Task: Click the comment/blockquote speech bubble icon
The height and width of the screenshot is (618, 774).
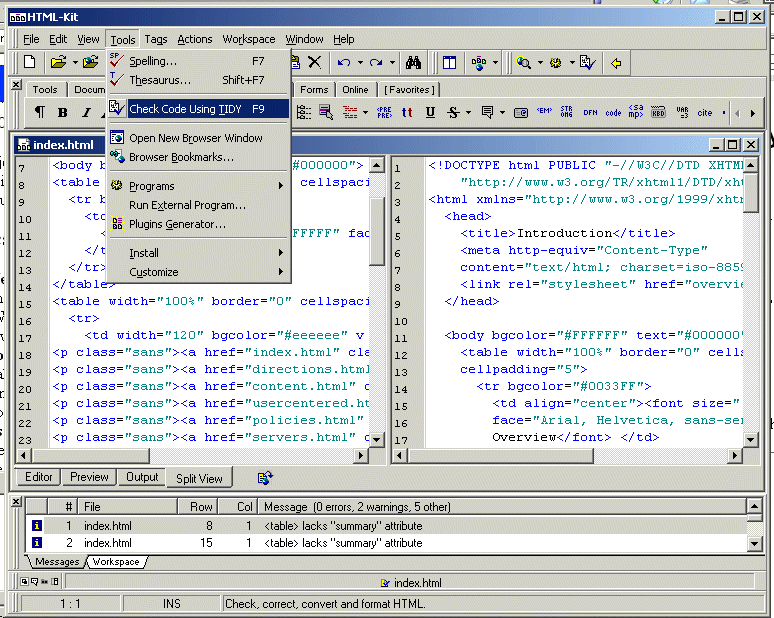Action: click(x=487, y=113)
